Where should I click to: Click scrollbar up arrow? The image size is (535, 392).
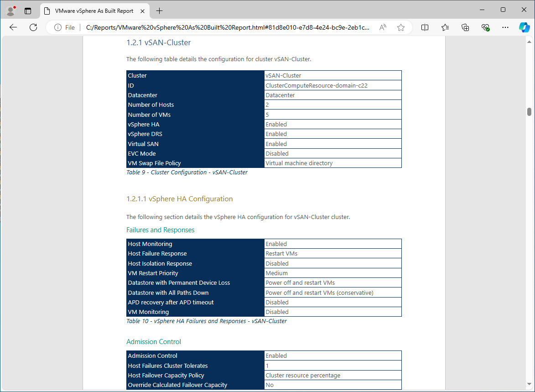coord(529,42)
